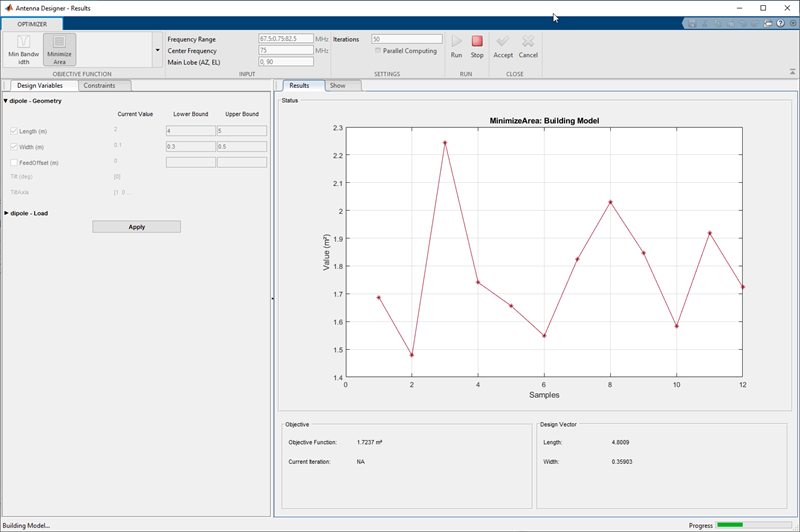The width and height of the screenshot is (800, 532).
Task: Click the Run optimization play icon
Action: click(457, 41)
